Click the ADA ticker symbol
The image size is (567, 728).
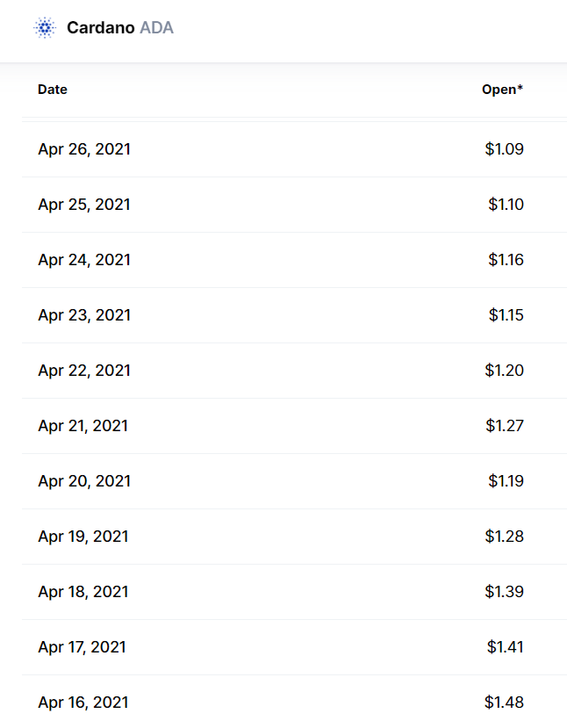coord(156,28)
